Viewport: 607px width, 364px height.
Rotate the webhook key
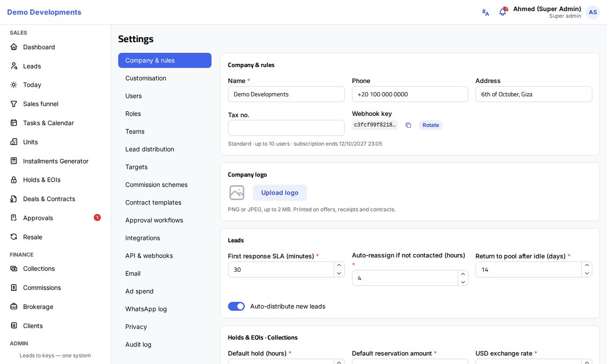[x=431, y=125]
